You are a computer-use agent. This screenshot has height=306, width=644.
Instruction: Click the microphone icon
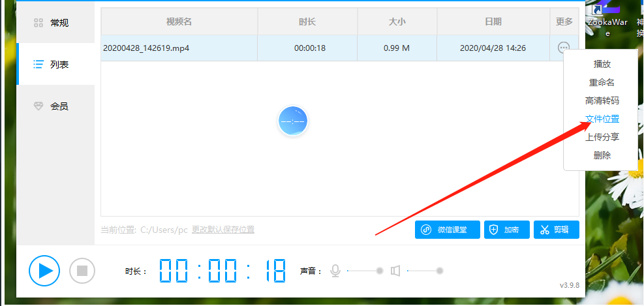335,271
